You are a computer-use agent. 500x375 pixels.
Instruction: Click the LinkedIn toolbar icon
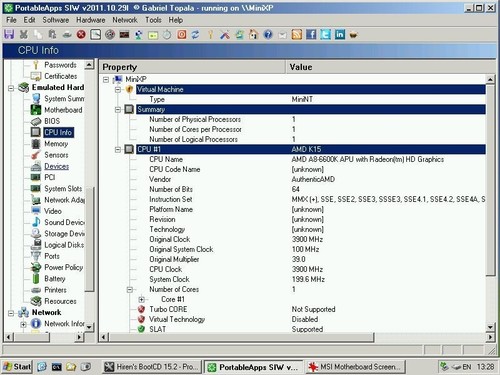point(340,34)
